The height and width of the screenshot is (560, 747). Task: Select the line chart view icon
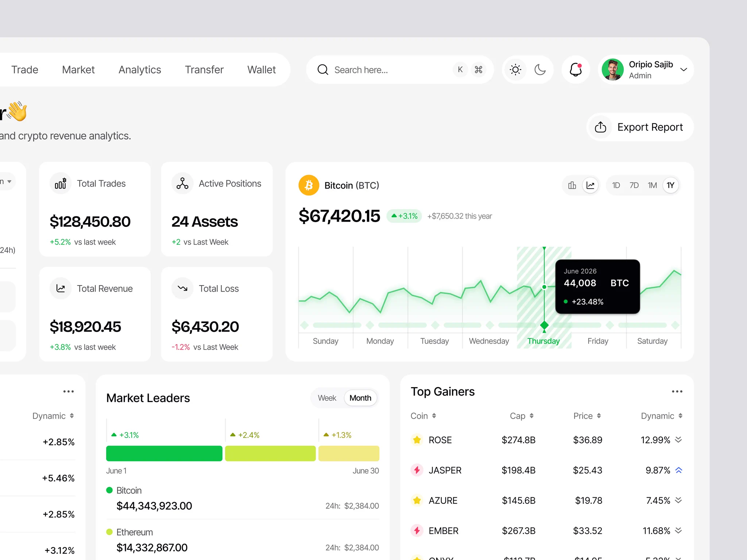click(x=591, y=185)
